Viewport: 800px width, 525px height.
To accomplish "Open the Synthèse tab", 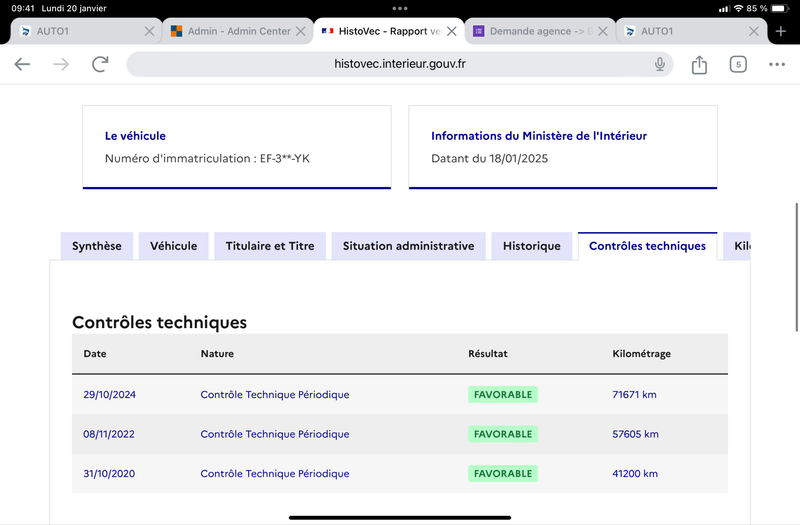I will (x=97, y=246).
